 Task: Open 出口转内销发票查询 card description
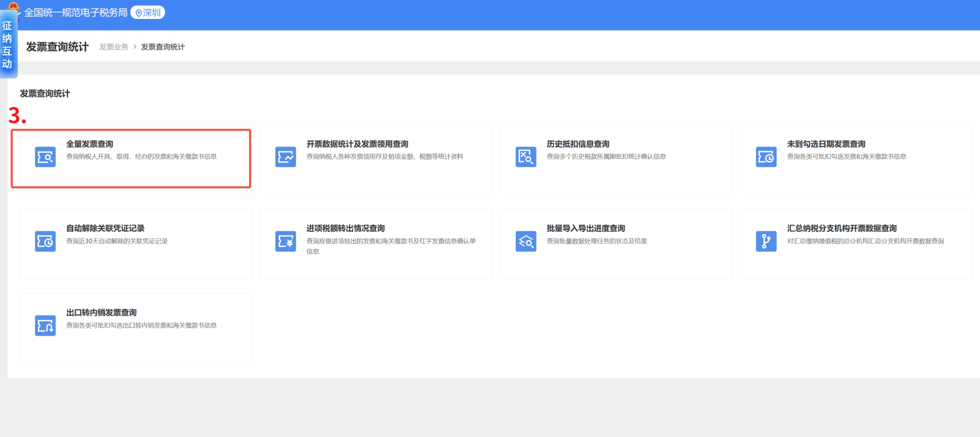pos(141,325)
